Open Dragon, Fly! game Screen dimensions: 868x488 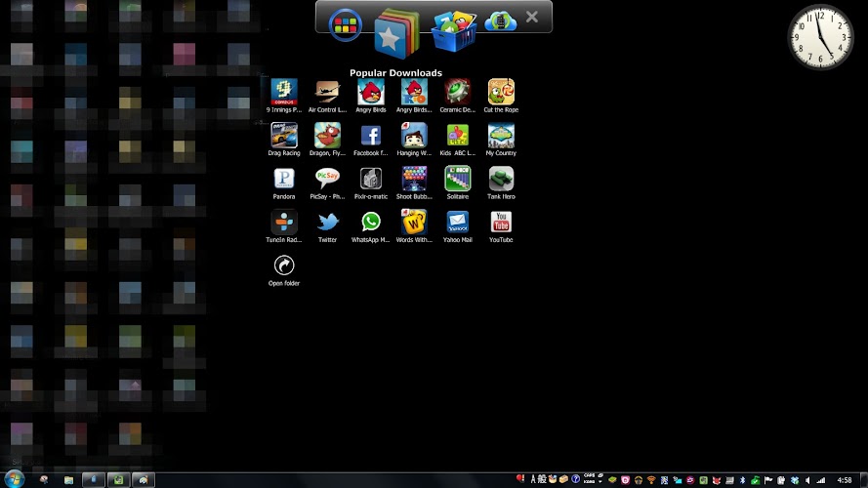[x=327, y=139]
